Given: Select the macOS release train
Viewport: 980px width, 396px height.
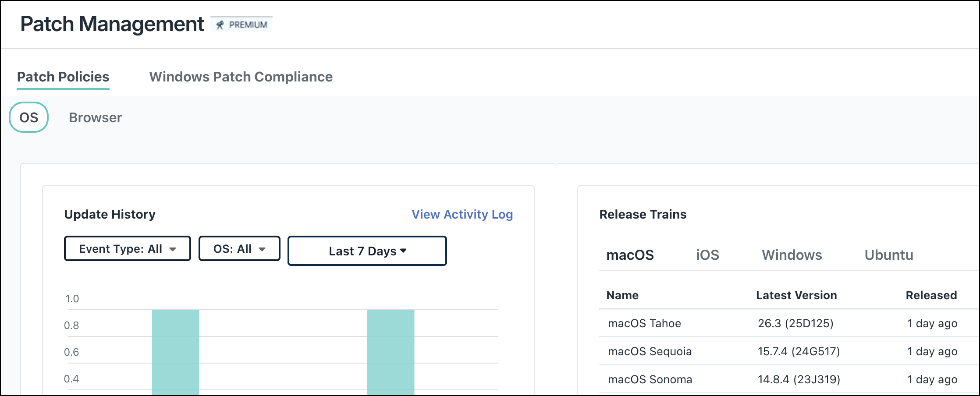Looking at the screenshot, I should point(631,255).
